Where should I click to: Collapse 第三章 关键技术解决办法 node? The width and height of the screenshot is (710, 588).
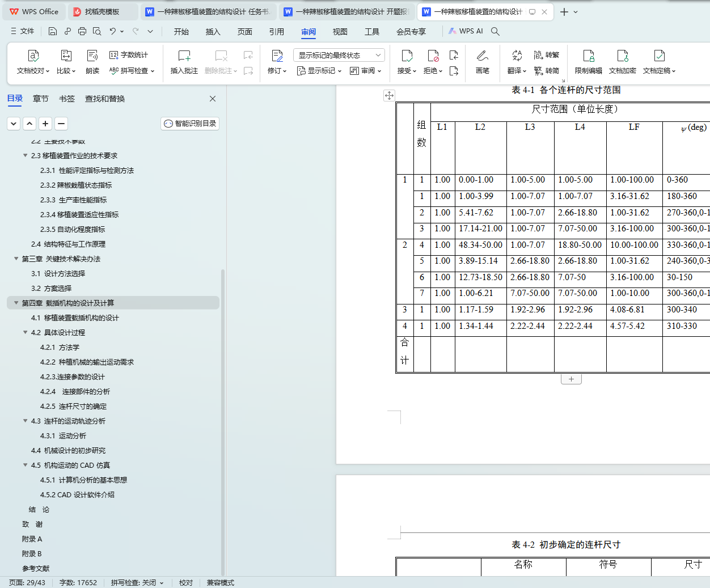(16, 259)
